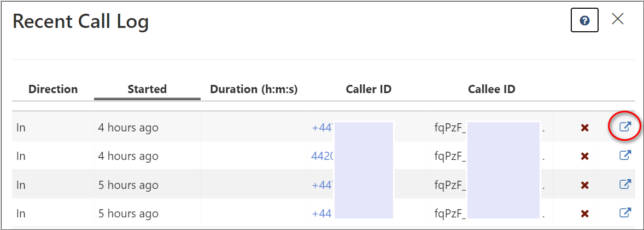Open call details for second row

(625, 155)
